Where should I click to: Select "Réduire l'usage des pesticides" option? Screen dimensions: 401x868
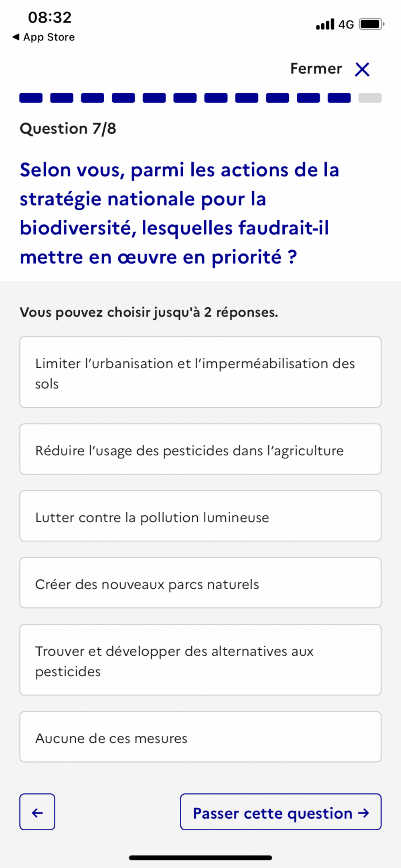tap(200, 449)
